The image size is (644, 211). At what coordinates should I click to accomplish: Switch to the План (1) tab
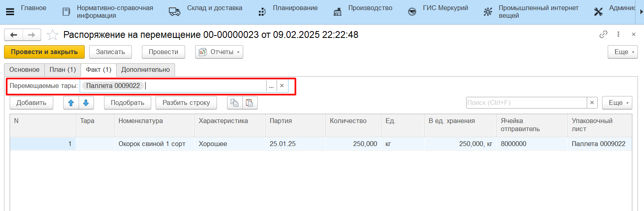coord(63,70)
